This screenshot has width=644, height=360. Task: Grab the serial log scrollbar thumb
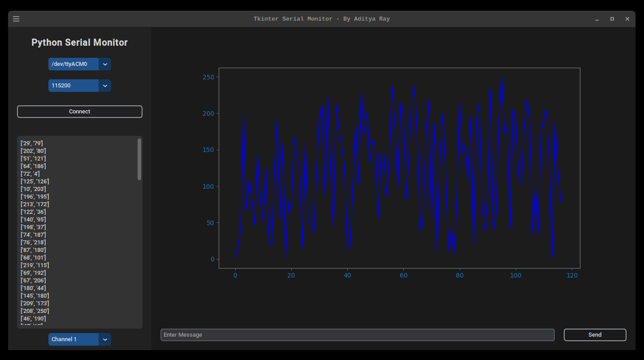pyautogui.click(x=139, y=160)
